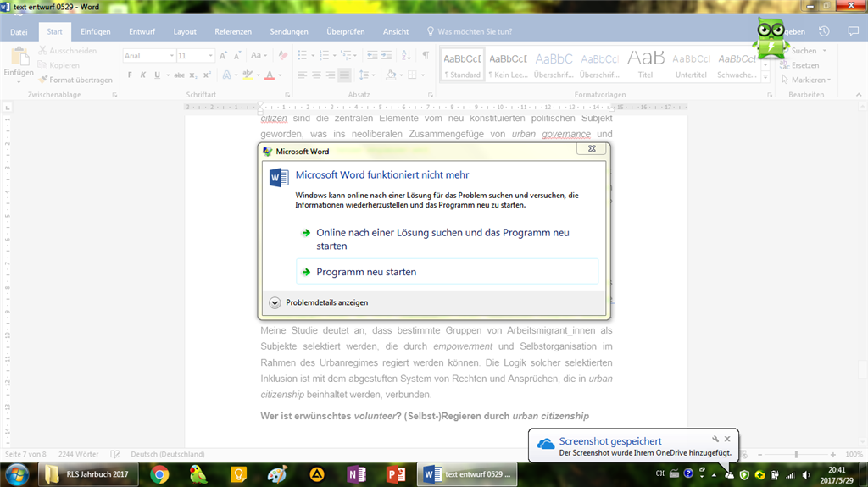
Task: Open OneNote from the taskbar
Action: [357, 474]
